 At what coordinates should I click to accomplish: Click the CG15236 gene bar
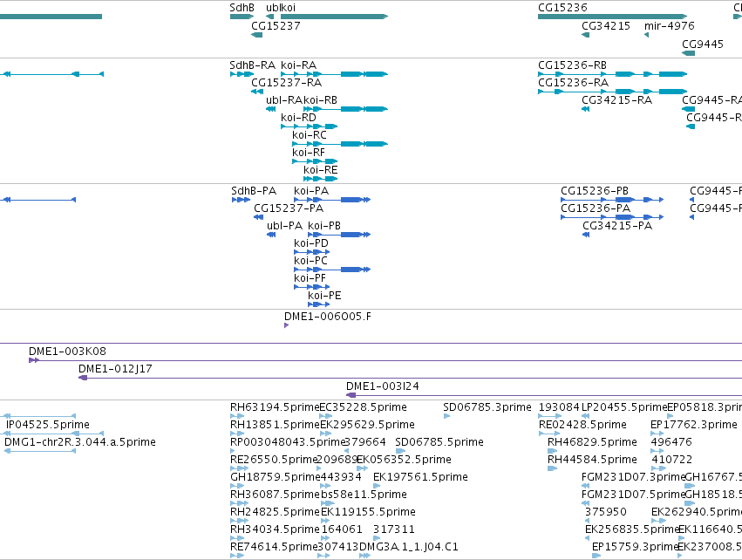pos(612,17)
